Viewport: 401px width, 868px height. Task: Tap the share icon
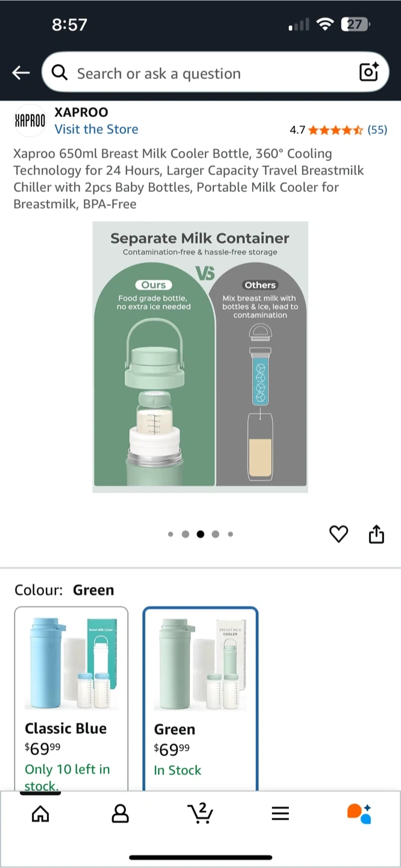pyautogui.click(x=376, y=534)
